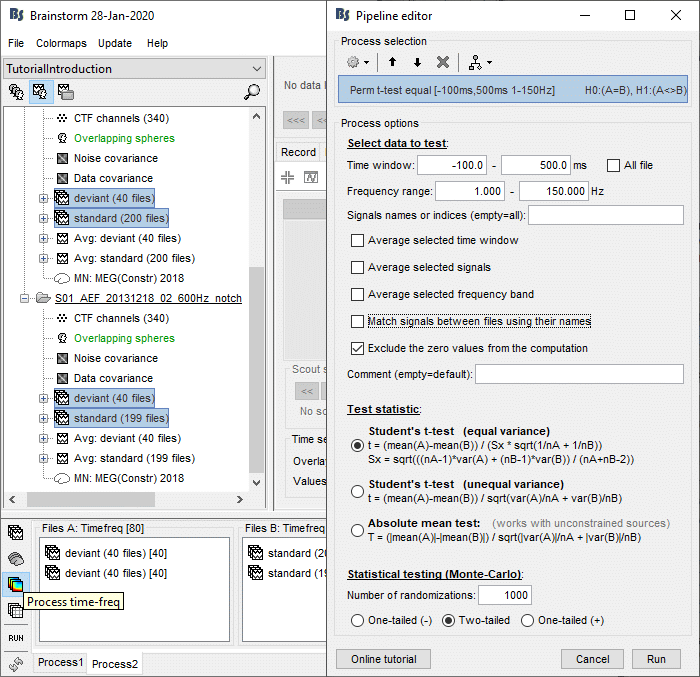Move selected process down in pipeline

click(417, 62)
